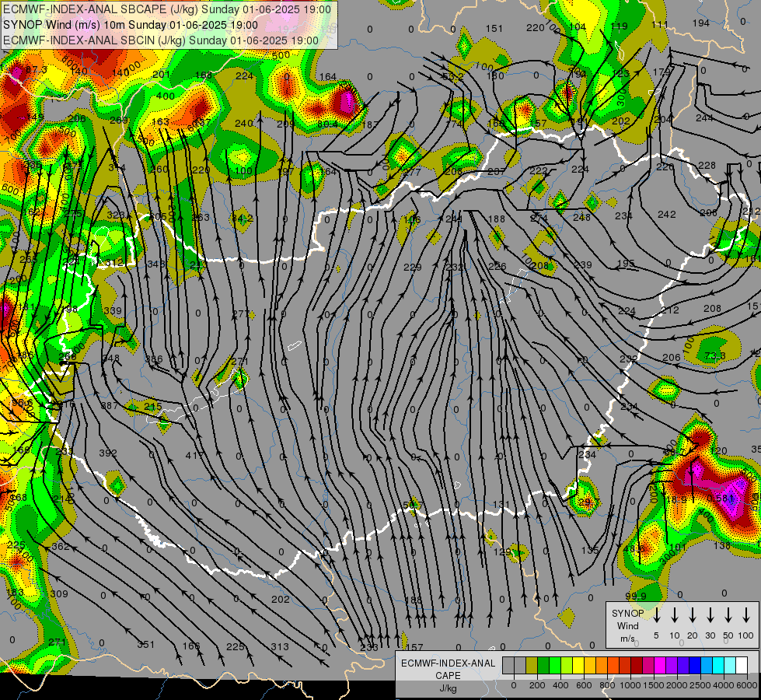This screenshot has width=761, height=700.
Task: Click the 2000 tick label in CAPE legend
Action: point(677,685)
